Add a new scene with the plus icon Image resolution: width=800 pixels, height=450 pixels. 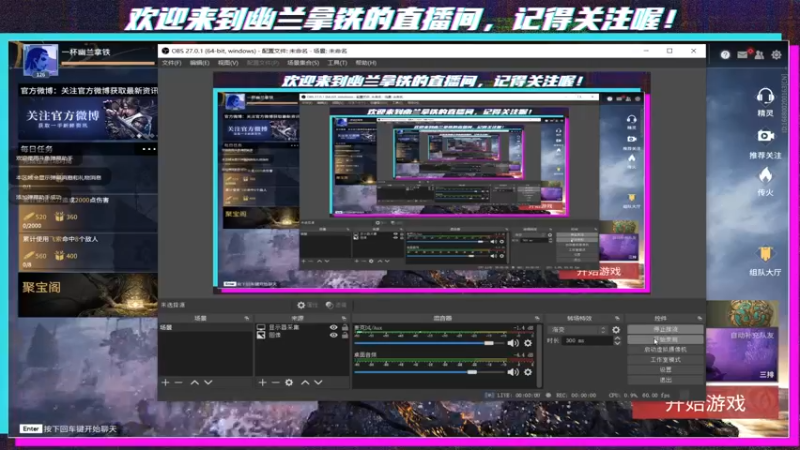[x=165, y=382]
